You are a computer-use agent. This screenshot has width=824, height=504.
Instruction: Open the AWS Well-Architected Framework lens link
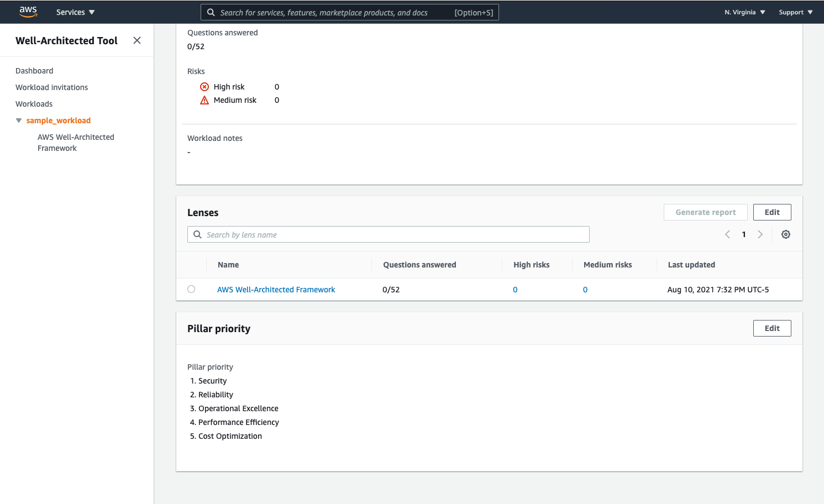point(276,290)
